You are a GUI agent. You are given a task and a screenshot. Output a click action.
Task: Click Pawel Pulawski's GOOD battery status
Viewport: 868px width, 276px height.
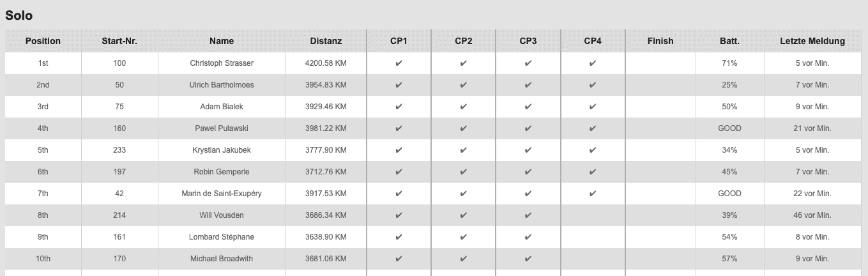pyautogui.click(x=729, y=128)
